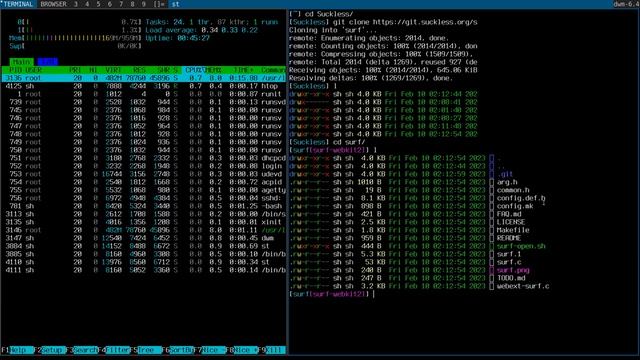
Task: Click the CPU 1 usage meter
Action: (80, 30)
